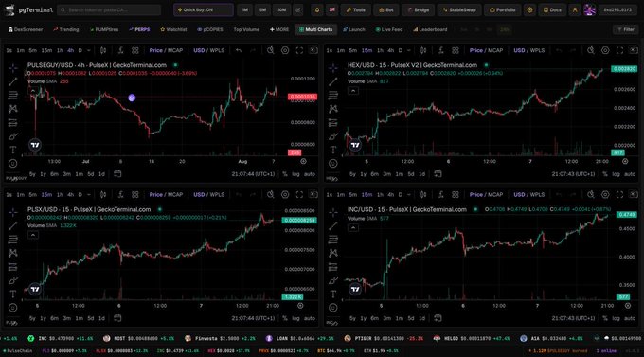The image size is (644, 357).
Task: Select trend line tool in INC chart
Action: 333,226
